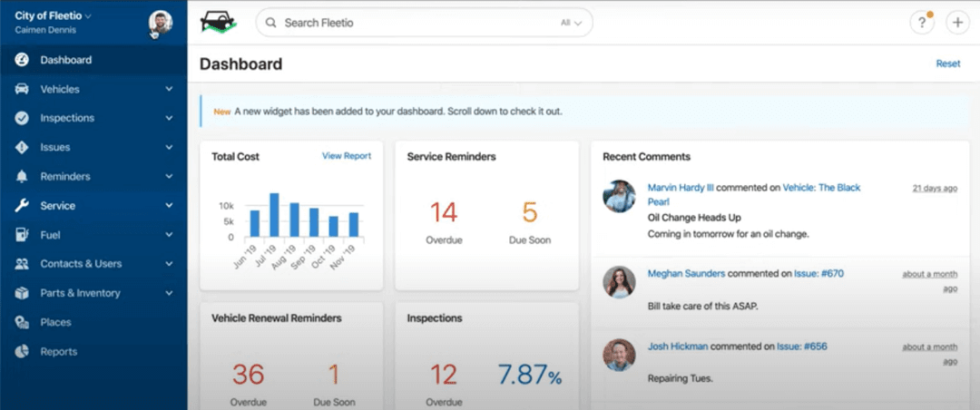Image resolution: width=980 pixels, height=410 pixels.
Task: Click the search magnifier icon
Action: [x=270, y=23]
